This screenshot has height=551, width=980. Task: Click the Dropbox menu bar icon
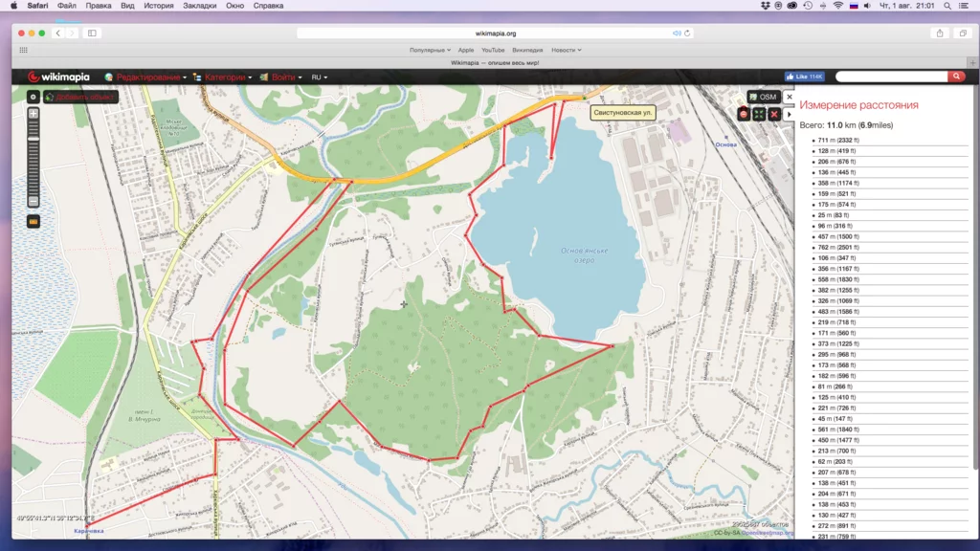(765, 6)
